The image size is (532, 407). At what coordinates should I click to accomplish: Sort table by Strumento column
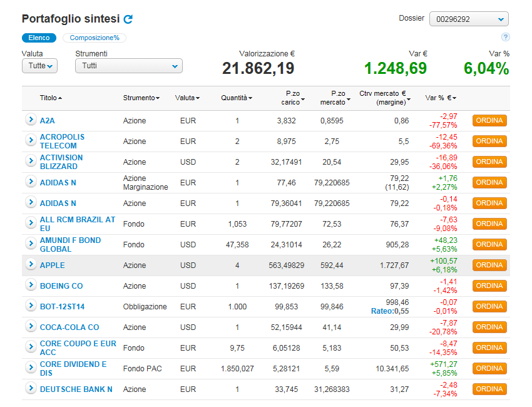[x=141, y=98]
